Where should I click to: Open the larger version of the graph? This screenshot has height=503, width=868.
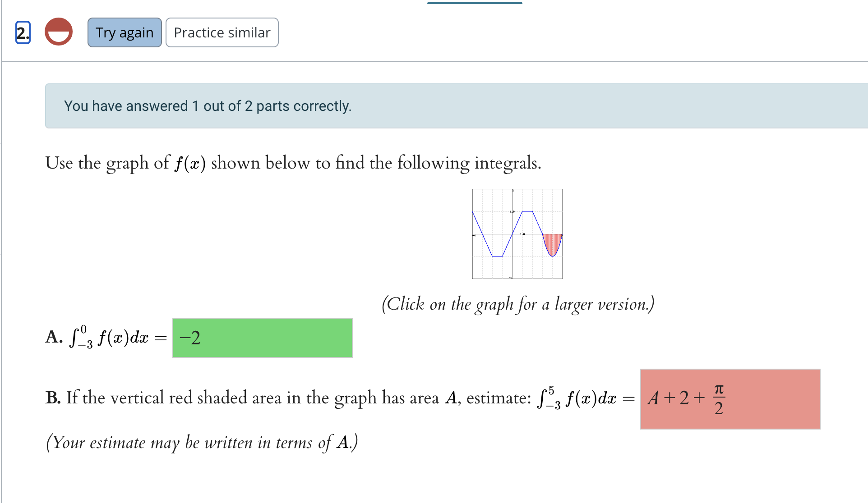(x=517, y=233)
